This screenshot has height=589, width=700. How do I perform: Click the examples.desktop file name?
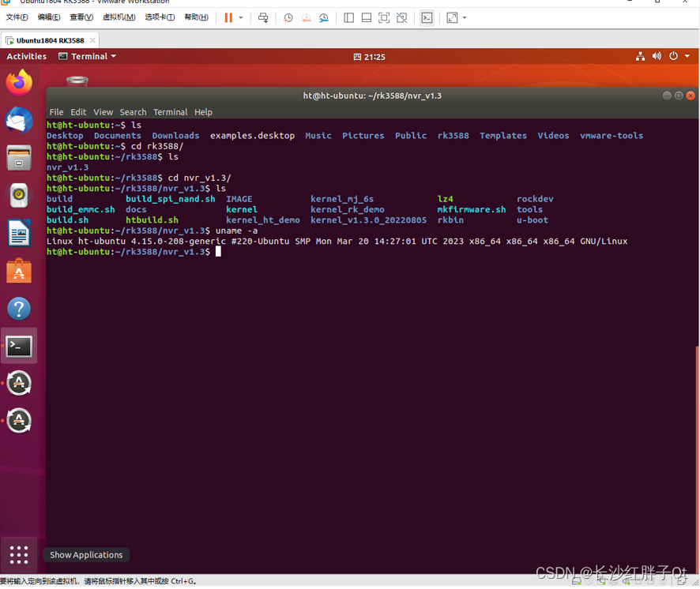[x=252, y=136]
